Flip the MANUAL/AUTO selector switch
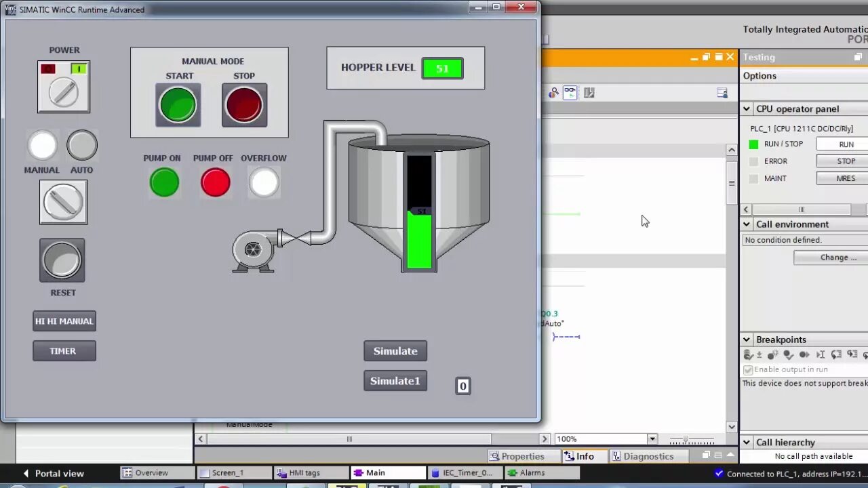The width and height of the screenshot is (868, 488). (63, 202)
